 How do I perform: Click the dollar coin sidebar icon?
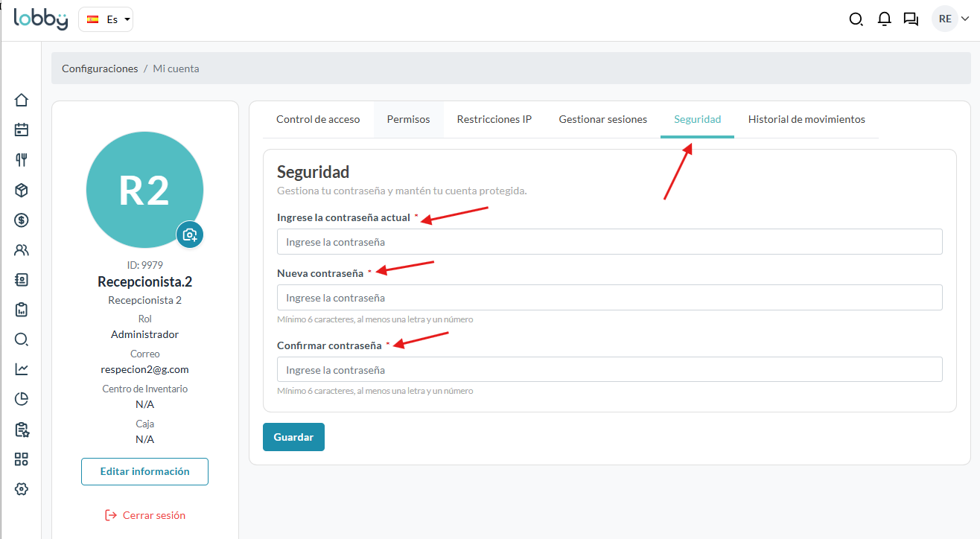tap(22, 220)
